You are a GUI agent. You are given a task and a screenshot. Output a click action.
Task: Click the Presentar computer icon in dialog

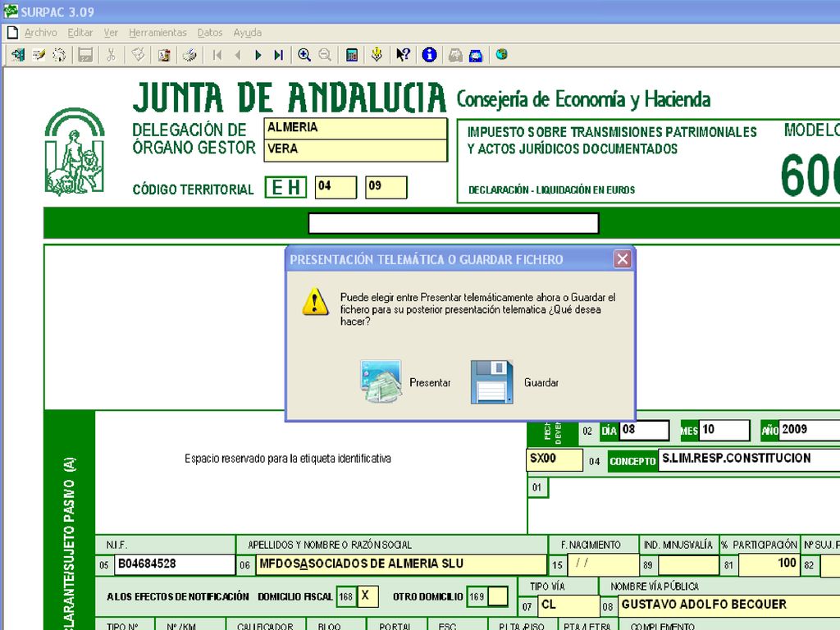pos(381,382)
